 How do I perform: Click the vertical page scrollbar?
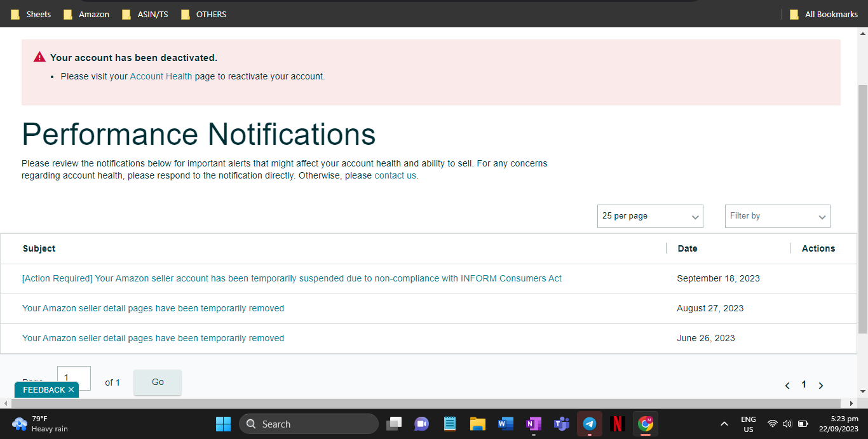tap(863, 210)
